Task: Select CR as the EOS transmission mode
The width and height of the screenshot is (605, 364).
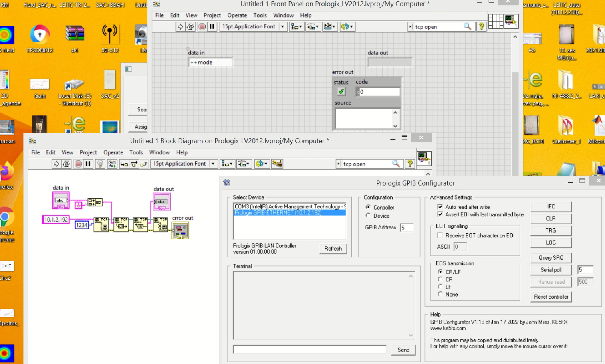Action: pos(440,279)
